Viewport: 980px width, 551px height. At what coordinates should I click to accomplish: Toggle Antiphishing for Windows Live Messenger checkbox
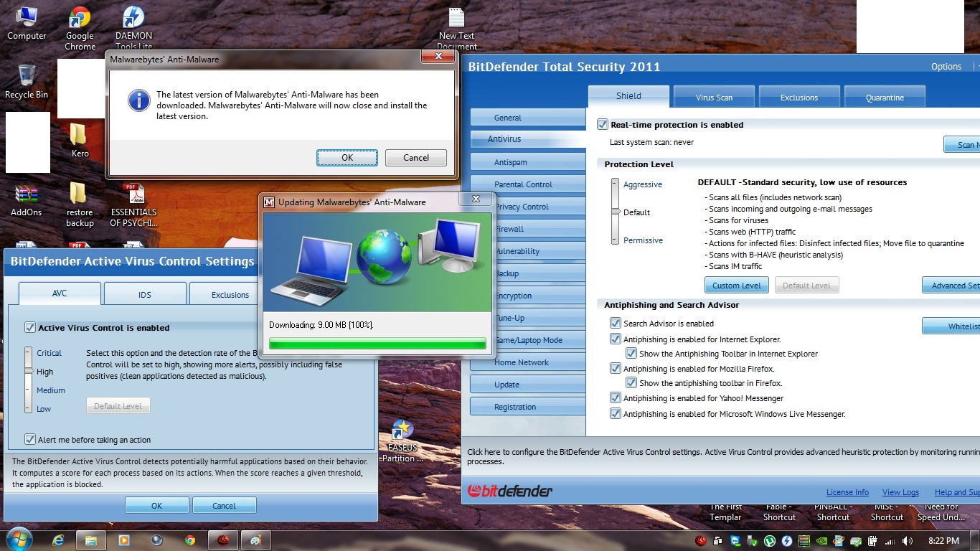pos(616,414)
